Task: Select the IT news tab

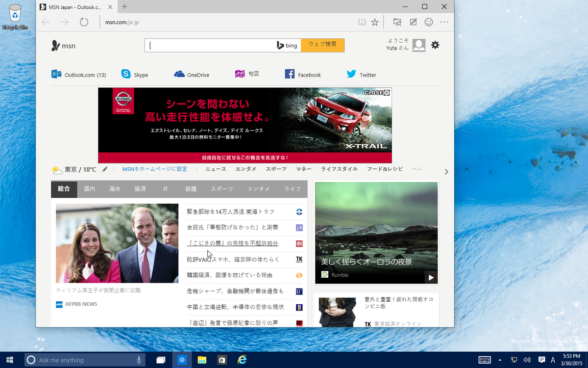Action: tap(166, 189)
